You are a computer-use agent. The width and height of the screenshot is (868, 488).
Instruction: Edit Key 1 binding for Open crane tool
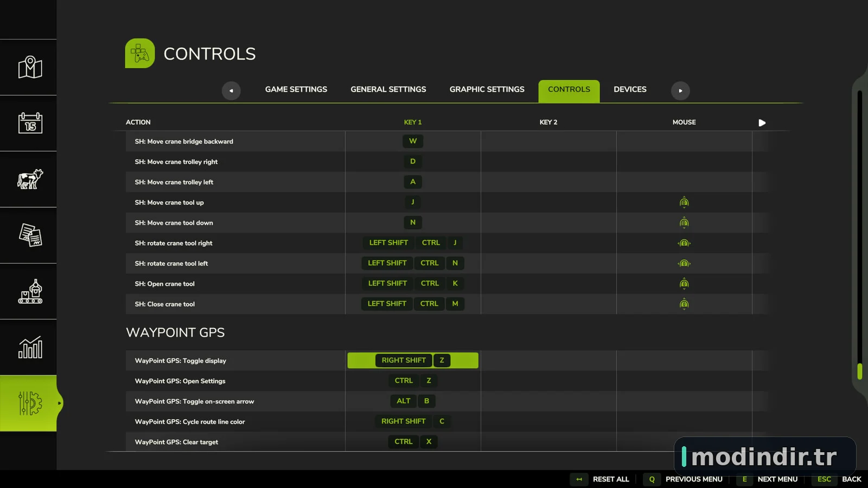pyautogui.click(x=413, y=284)
